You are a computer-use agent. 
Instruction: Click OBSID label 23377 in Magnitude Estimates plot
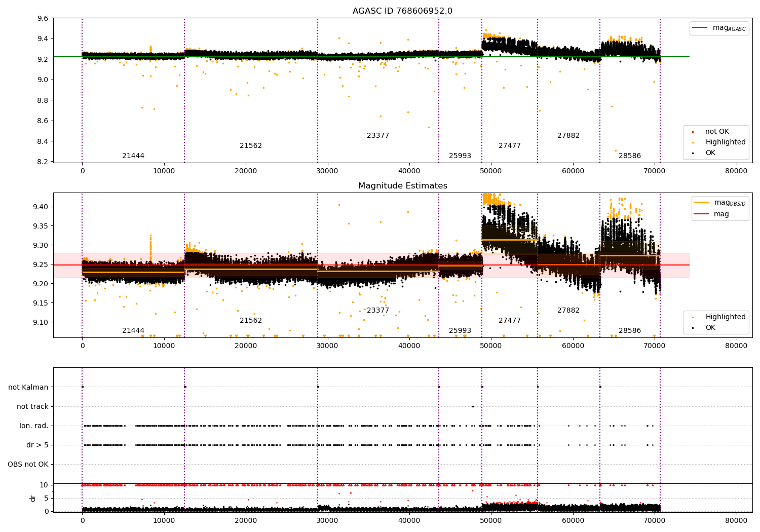tap(378, 310)
